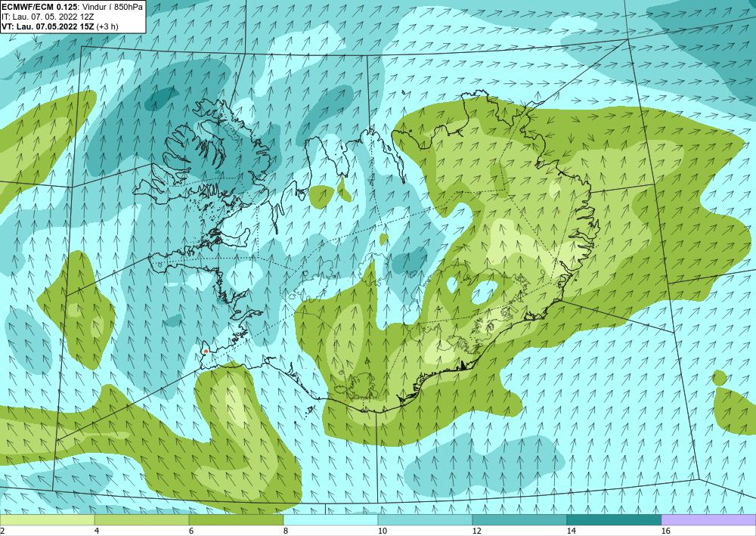This screenshot has width=756, height=536.
Task: Click the '(+3 h)' forecast offset text
Action: pyautogui.click(x=107, y=26)
